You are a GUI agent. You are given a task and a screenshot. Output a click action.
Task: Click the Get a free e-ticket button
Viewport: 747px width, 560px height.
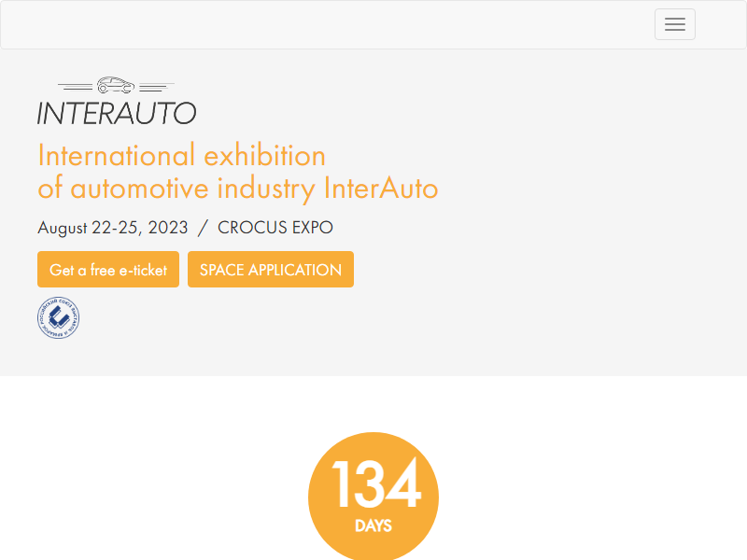pyautogui.click(x=108, y=270)
